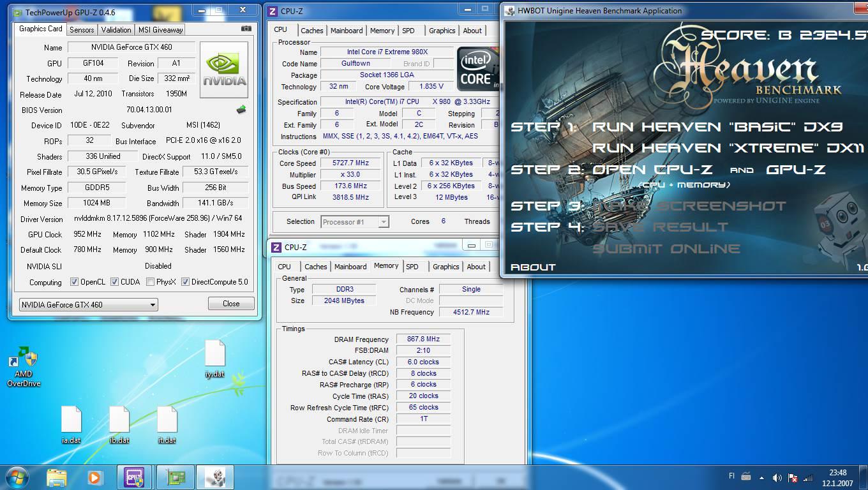Viewport: 868px width, 490px height.
Task: Select the iy.dat desktop file
Action: pyautogui.click(x=215, y=359)
